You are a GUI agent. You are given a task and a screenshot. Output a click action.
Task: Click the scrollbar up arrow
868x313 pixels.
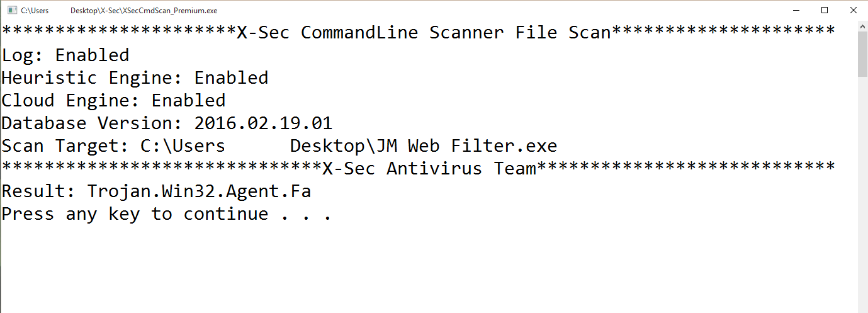pos(862,26)
